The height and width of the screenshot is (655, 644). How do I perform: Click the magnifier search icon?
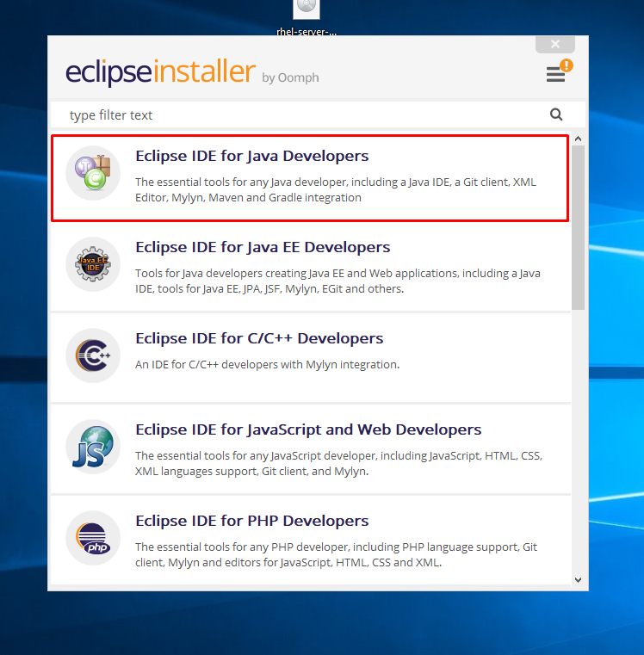556,114
